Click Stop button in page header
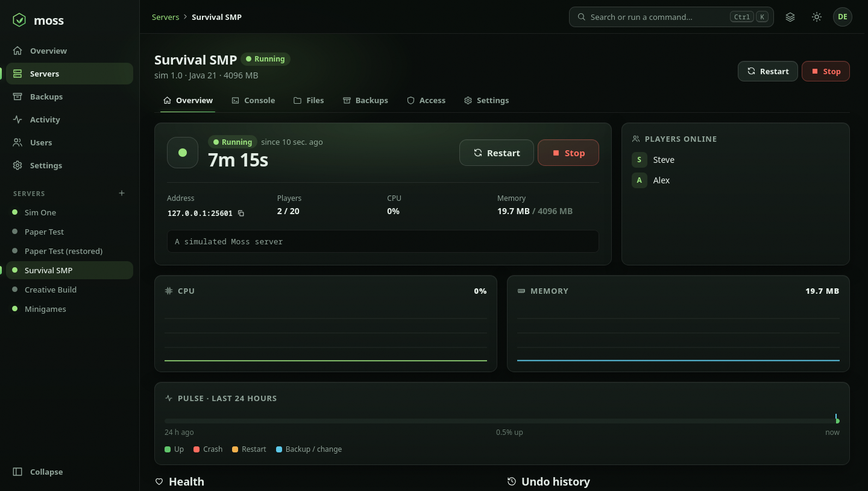The width and height of the screenshot is (868, 491). point(826,71)
